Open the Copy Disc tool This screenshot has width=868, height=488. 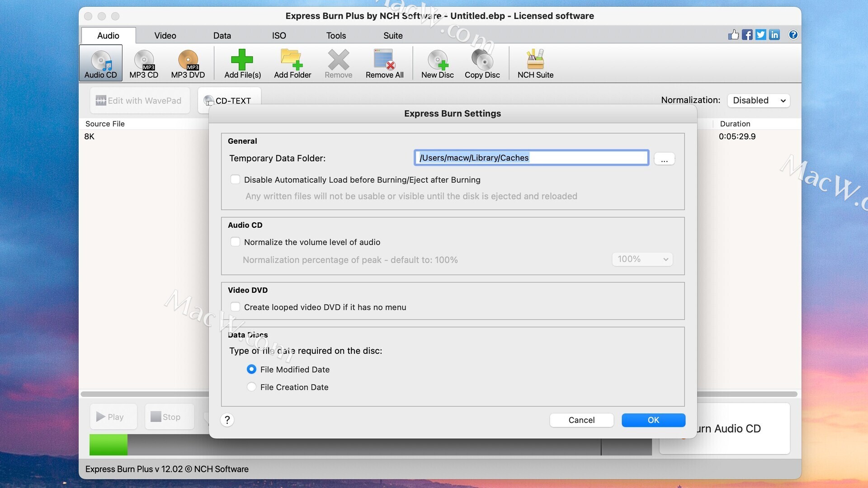point(482,60)
